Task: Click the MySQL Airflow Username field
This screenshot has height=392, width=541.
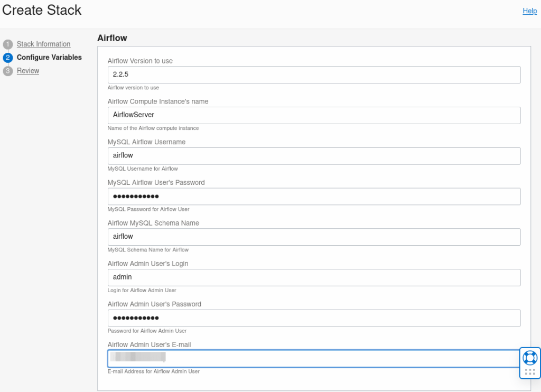Action: (x=314, y=156)
